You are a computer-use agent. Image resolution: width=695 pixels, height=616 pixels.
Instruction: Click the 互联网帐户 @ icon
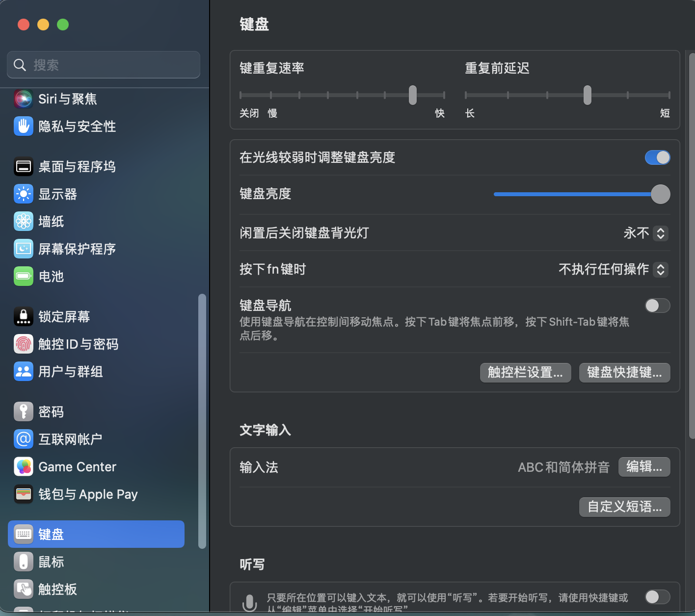pyautogui.click(x=23, y=439)
